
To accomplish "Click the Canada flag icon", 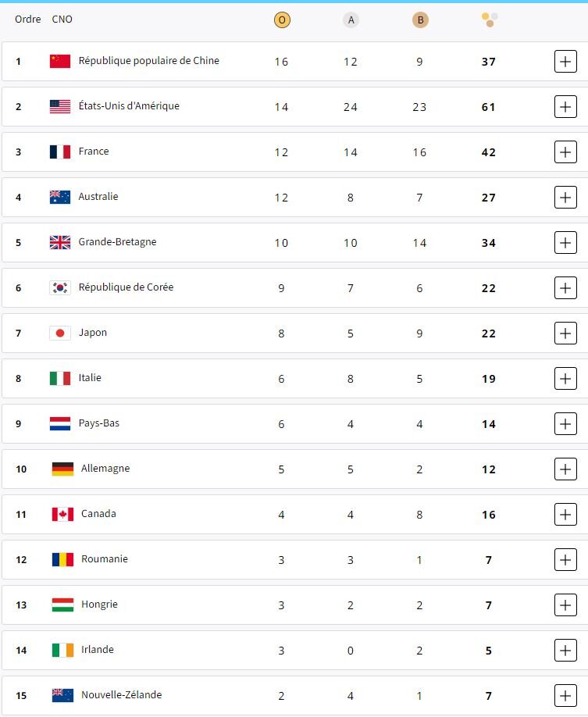I will click(x=62, y=514).
